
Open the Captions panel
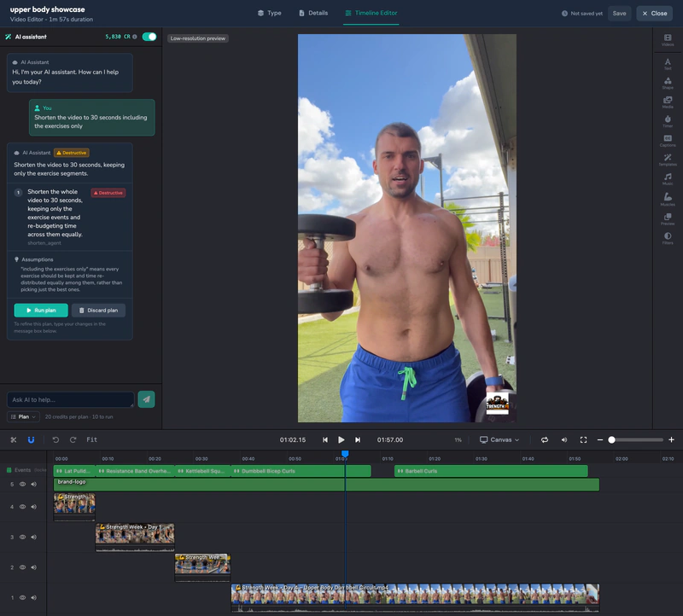(668, 141)
